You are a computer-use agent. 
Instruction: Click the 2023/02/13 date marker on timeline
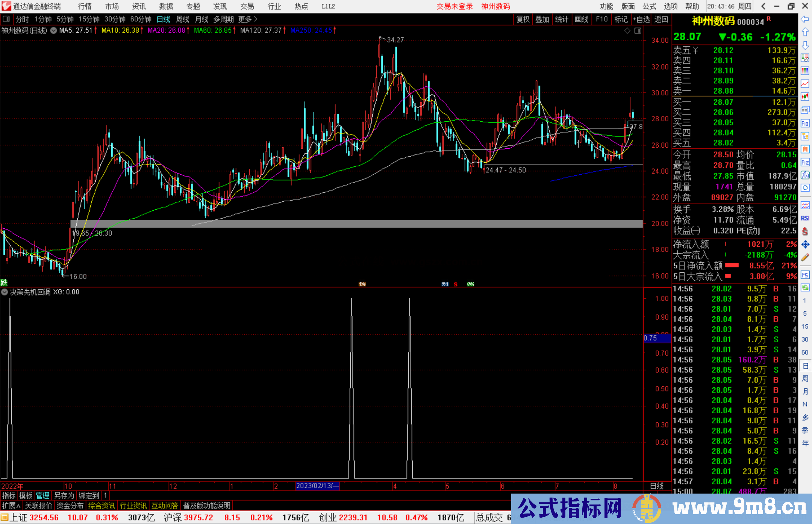318,486
